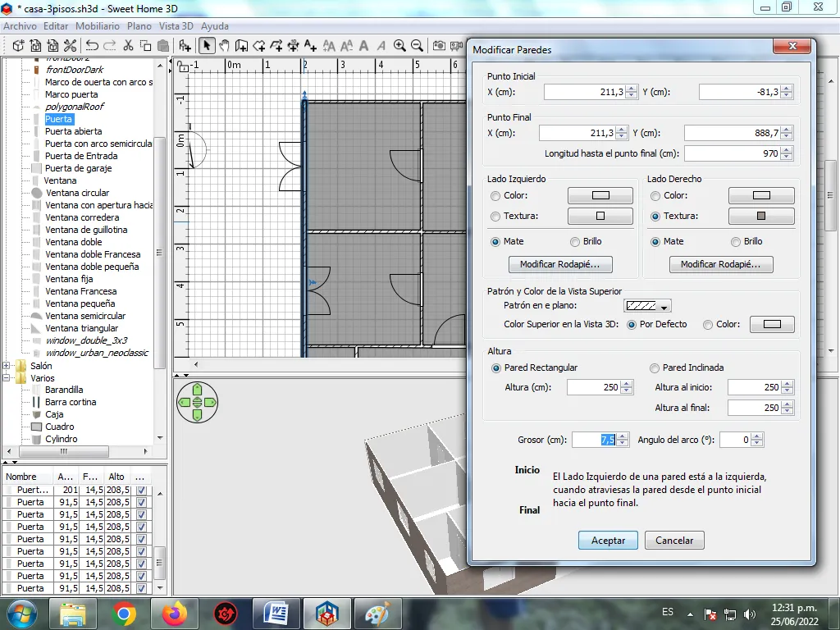Open Preferences with the tools icon
This screenshot has height=630, width=840.
(x=70, y=46)
